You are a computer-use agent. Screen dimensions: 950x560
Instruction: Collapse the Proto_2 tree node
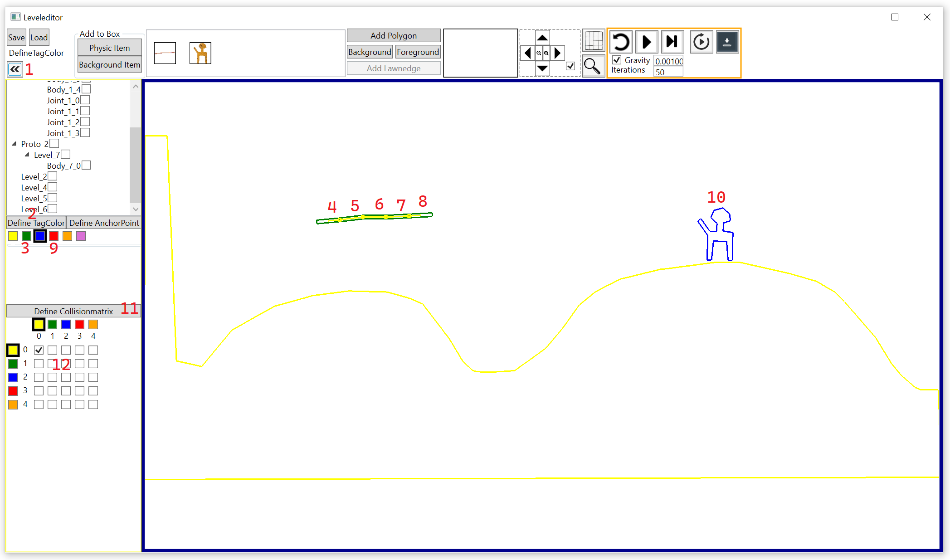(14, 144)
